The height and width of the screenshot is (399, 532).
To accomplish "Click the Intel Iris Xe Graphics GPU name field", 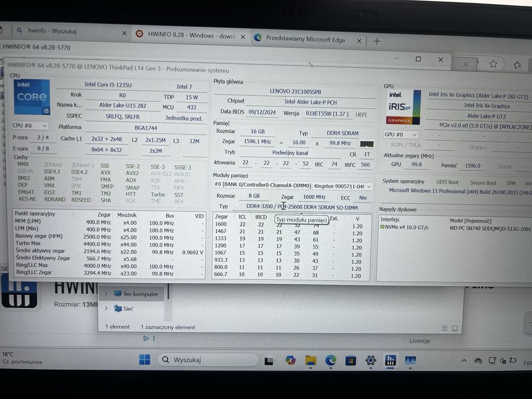I will pos(487,106).
